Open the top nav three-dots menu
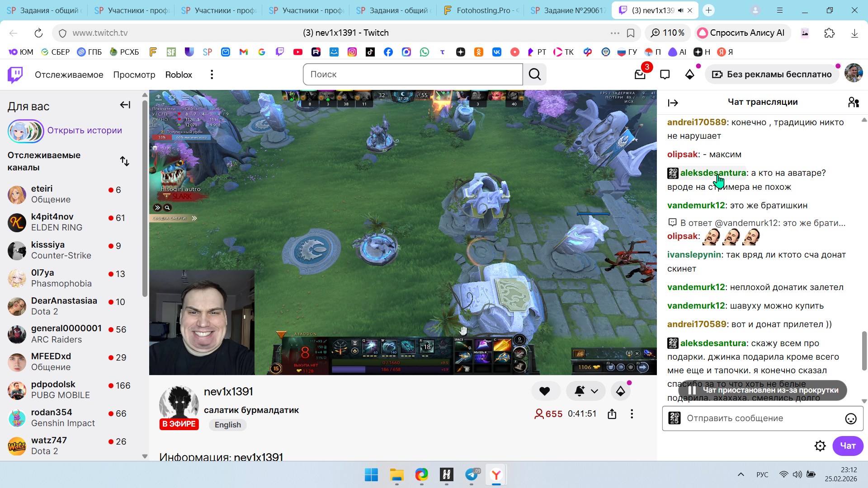868x488 pixels. (x=212, y=75)
